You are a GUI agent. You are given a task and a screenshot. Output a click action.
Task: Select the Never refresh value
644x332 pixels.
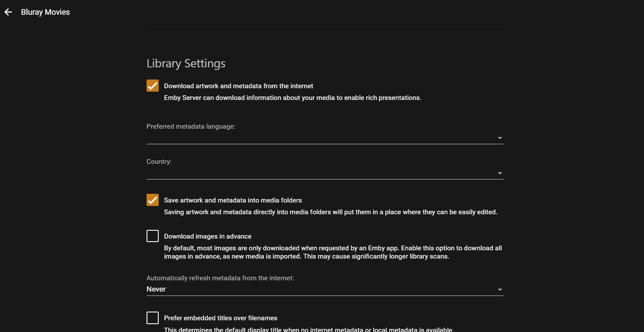pyautogui.click(x=157, y=289)
